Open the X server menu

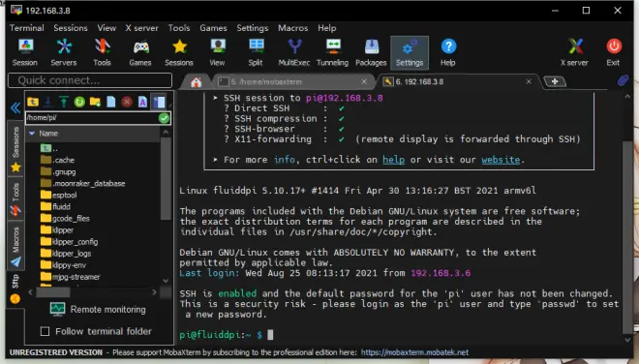(x=141, y=28)
